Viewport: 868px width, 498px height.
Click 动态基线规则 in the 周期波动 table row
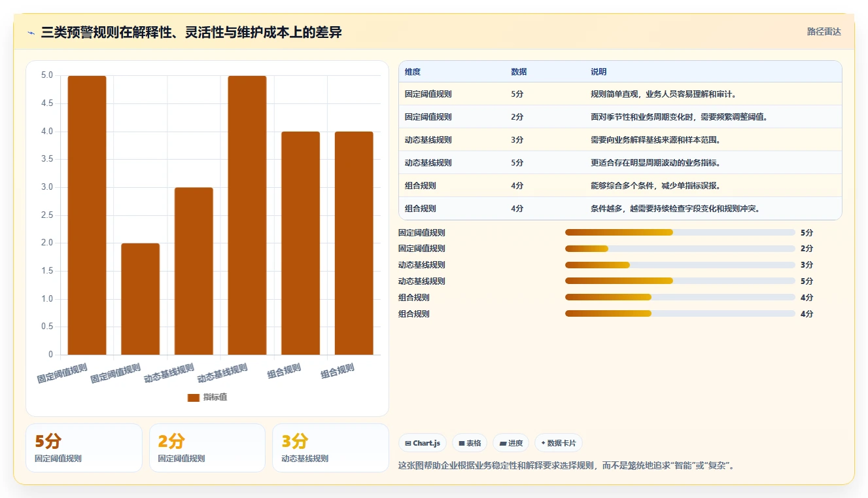(x=428, y=163)
